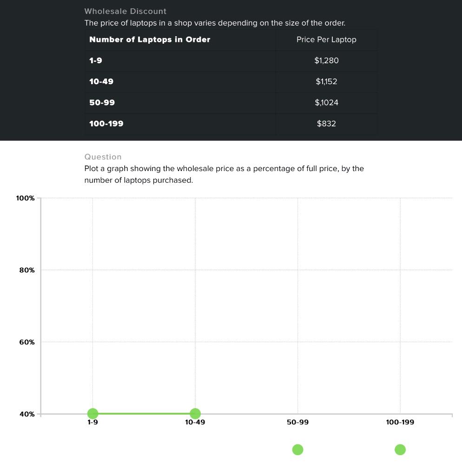Click the Number of Laptops in Order header
The height and width of the screenshot is (476, 462).
point(150,40)
